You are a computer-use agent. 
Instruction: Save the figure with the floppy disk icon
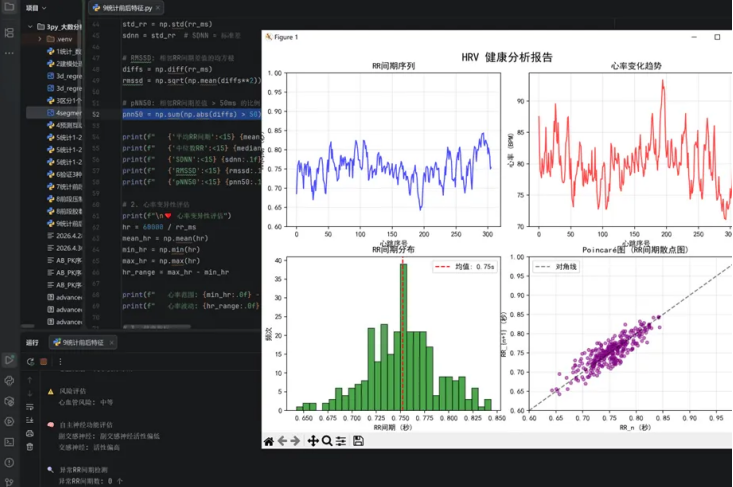pos(358,441)
